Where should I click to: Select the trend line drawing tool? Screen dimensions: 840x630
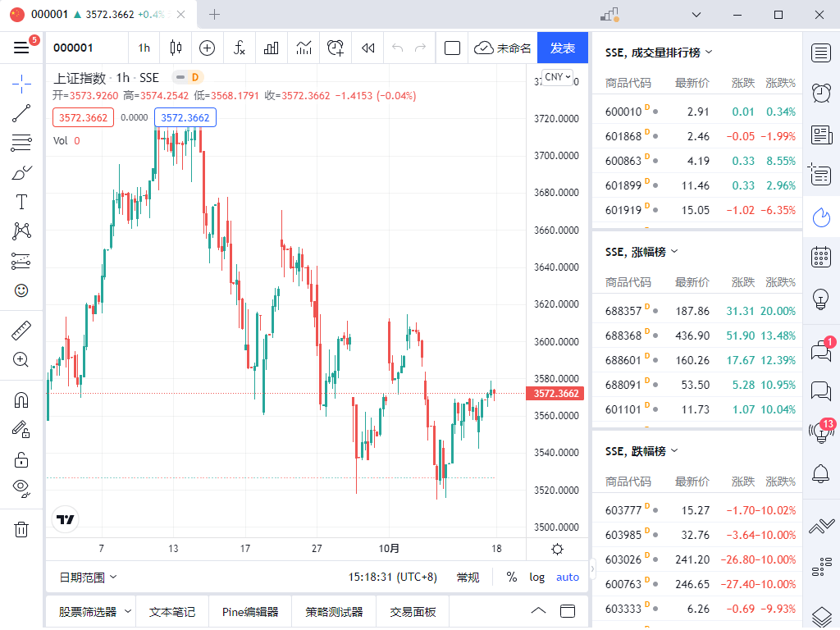coord(21,113)
